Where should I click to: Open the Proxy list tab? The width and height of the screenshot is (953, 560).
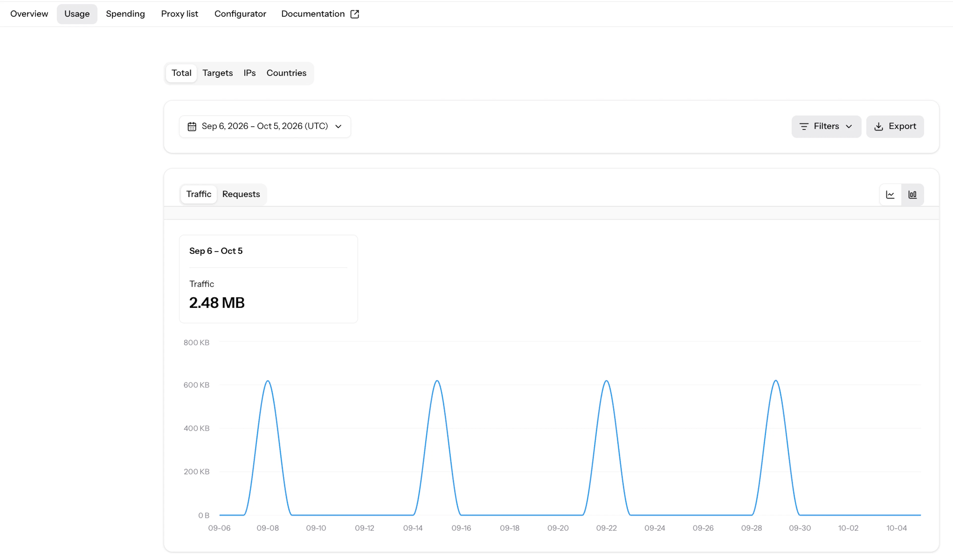pyautogui.click(x=179, y=14)
